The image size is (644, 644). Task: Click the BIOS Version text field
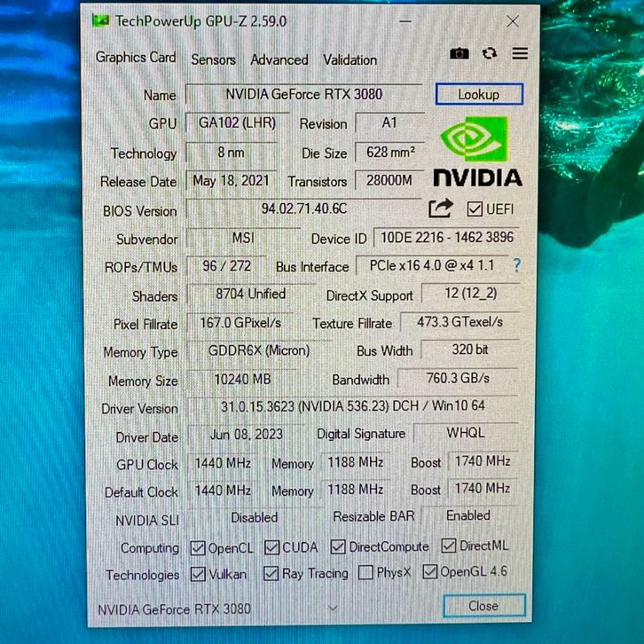pos(303,210)
